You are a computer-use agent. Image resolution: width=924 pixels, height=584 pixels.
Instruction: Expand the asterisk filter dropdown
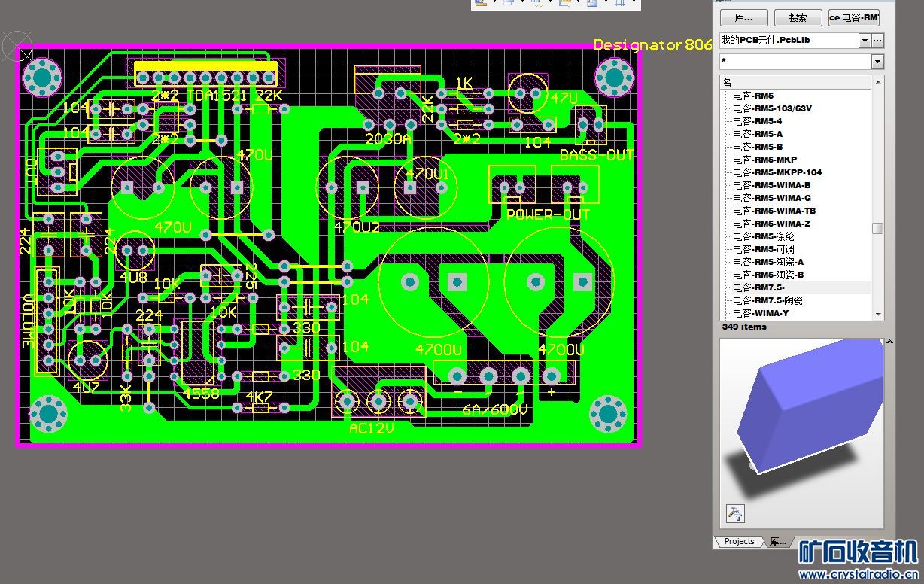(877, 62)
